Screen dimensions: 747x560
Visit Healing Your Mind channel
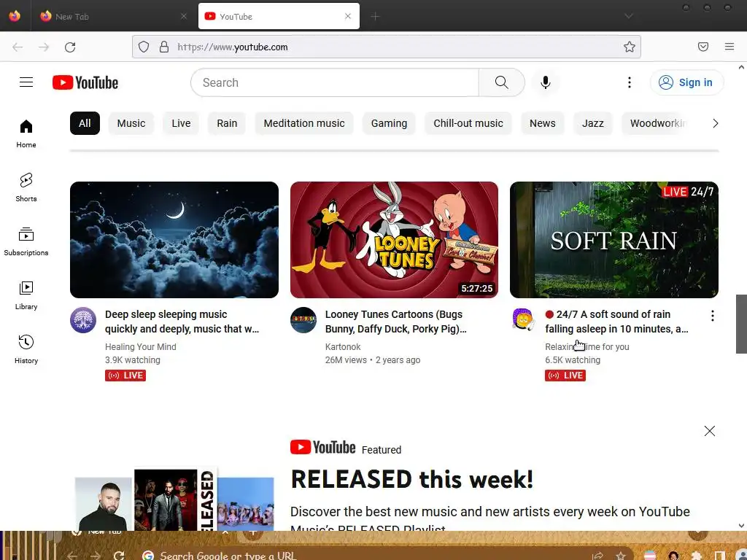coord(141,346)
